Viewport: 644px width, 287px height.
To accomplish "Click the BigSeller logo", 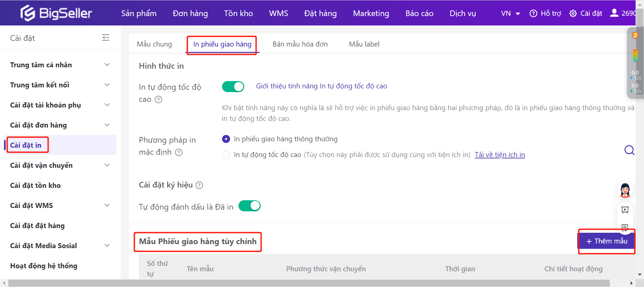I will (56, 13).
